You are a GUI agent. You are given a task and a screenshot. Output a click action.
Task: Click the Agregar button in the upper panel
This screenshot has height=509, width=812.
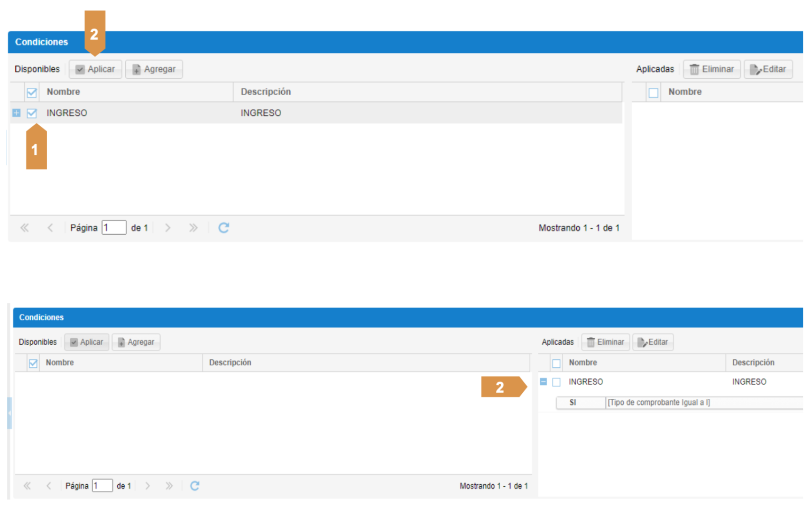tap(154, 69)
